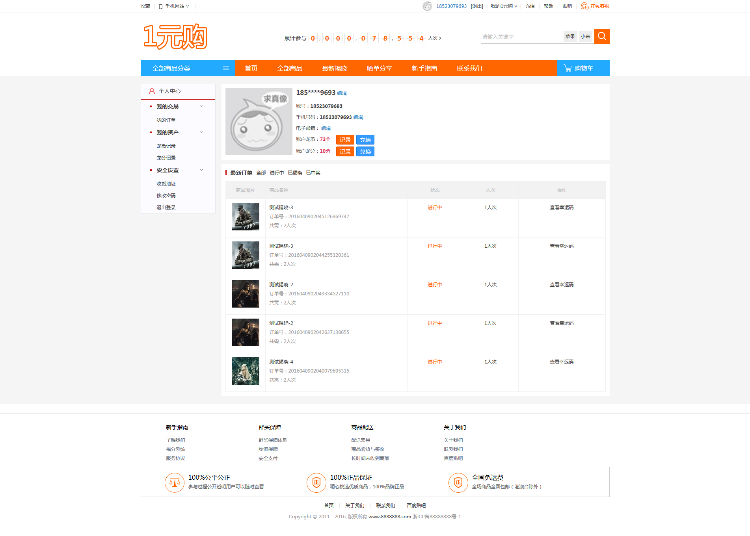Click the orange 记录 button in the balance row
750x536 pixels.
click(x=345, y=140)
